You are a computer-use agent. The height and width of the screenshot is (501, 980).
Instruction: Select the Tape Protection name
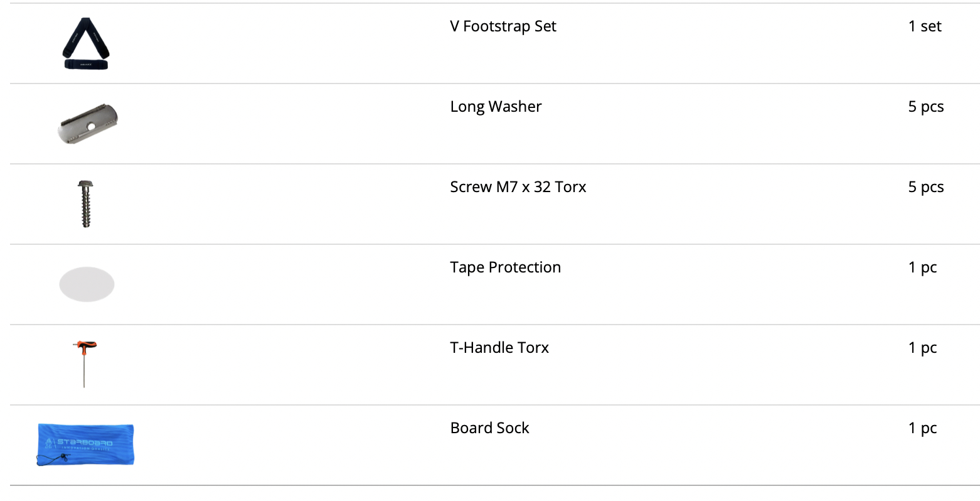pyautogui.click(x=506, y=267)
